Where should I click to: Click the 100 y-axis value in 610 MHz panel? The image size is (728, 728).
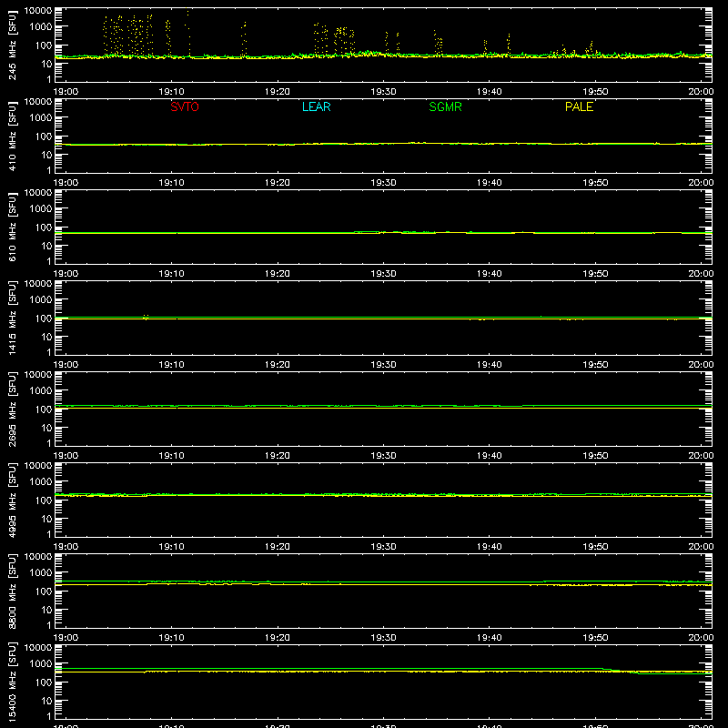point(44,227)
